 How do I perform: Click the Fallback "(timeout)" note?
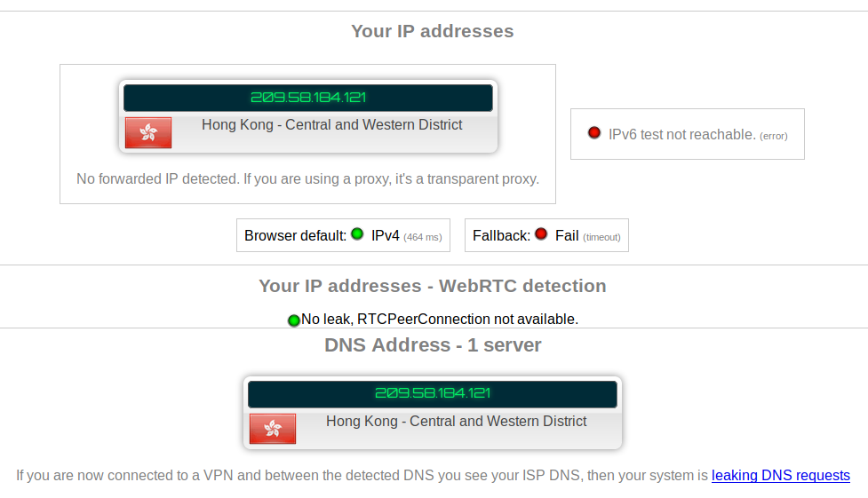coord(601,237)
